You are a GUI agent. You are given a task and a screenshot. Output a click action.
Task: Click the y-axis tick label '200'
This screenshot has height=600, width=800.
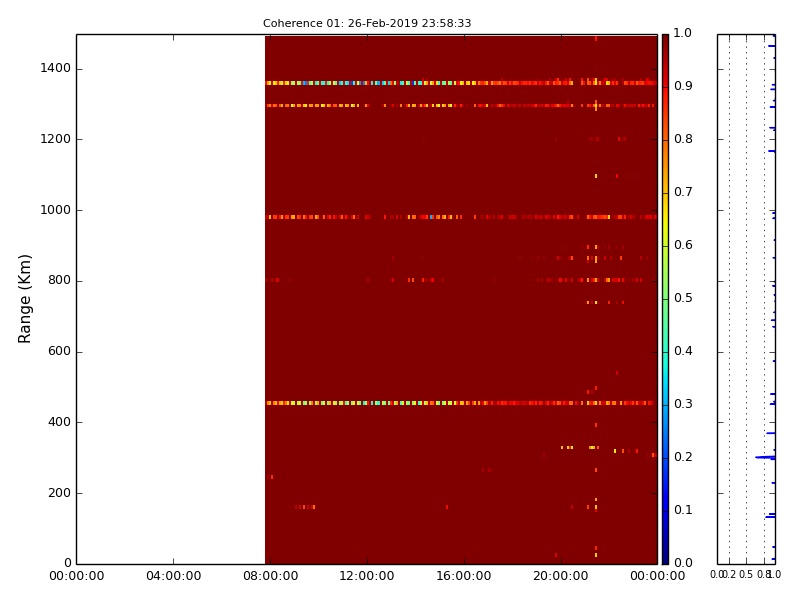point(59,493)
